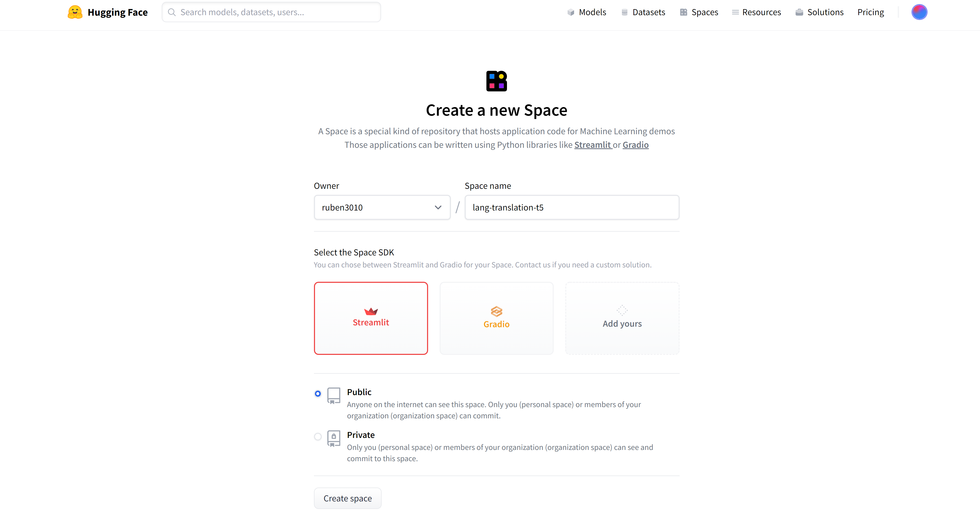Select the Public visibility radio button
The height and width of the screenshot is (510, 980).
click(318, 394)
